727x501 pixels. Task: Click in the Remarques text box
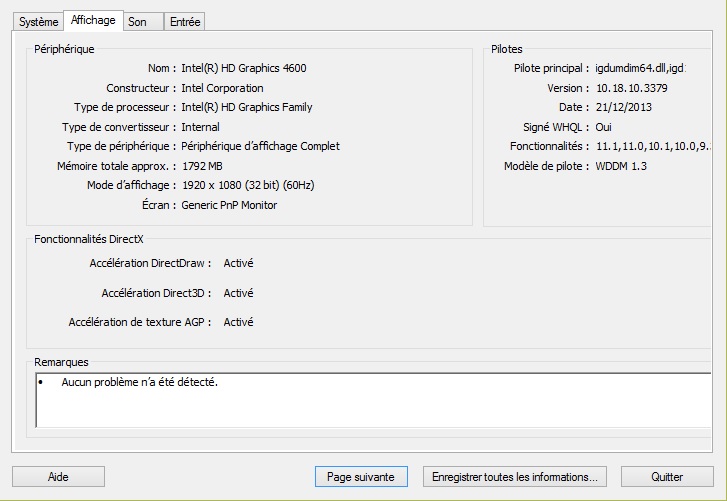[373, 400]
